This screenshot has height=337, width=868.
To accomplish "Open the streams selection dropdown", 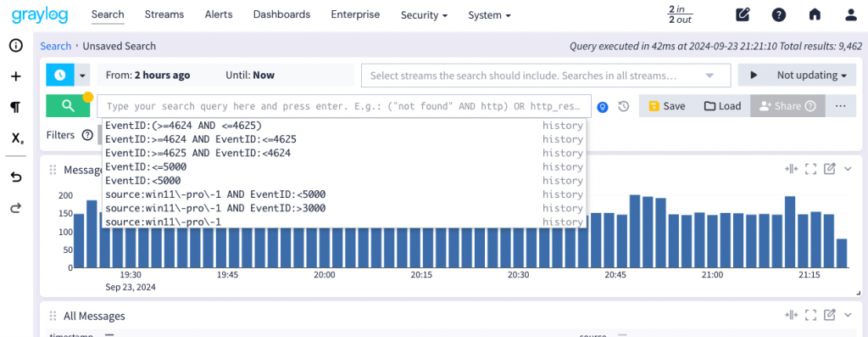I will click(546, 76).
